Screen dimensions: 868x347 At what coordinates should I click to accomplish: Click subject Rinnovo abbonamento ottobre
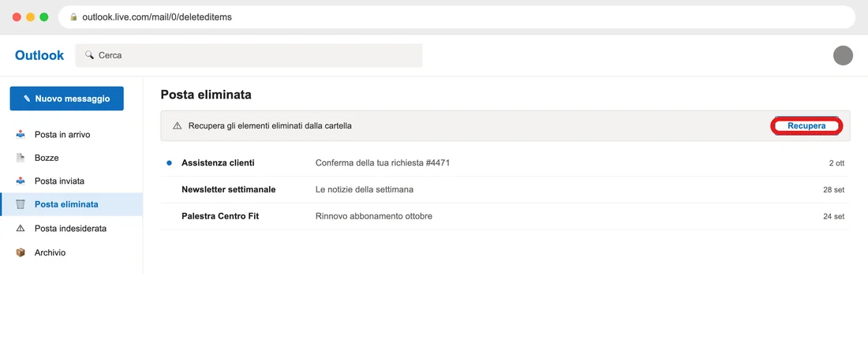374,216
